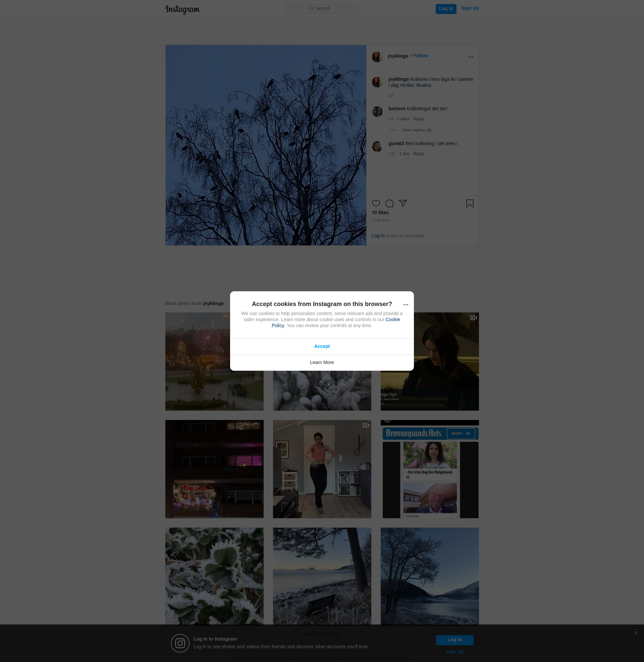
Task: Open the Sign Up link in header
Action: tap(470, 8)
